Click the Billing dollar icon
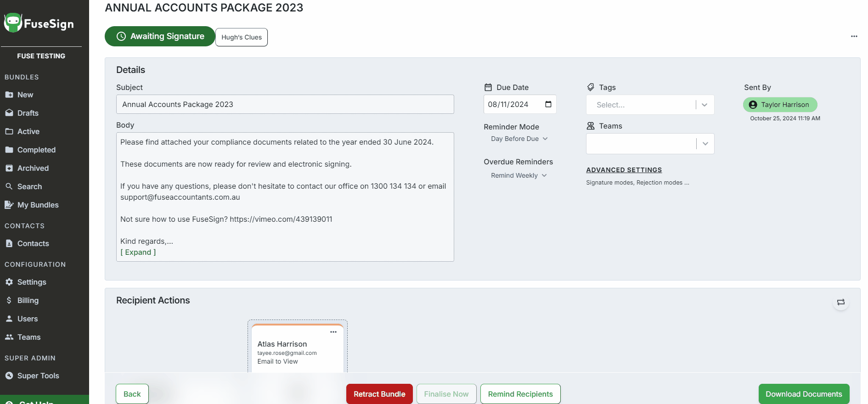 coord(9,300)
